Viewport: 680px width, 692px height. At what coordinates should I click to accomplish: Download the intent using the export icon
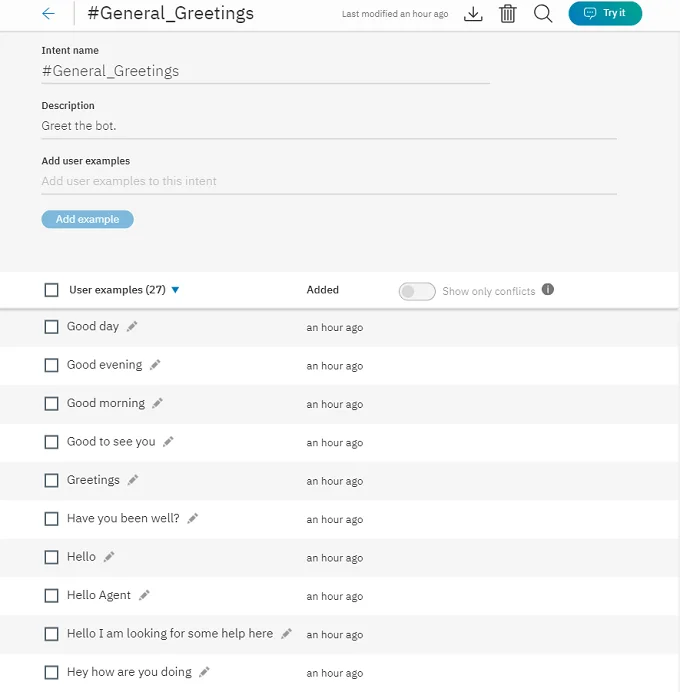click(x=474, y=14)
